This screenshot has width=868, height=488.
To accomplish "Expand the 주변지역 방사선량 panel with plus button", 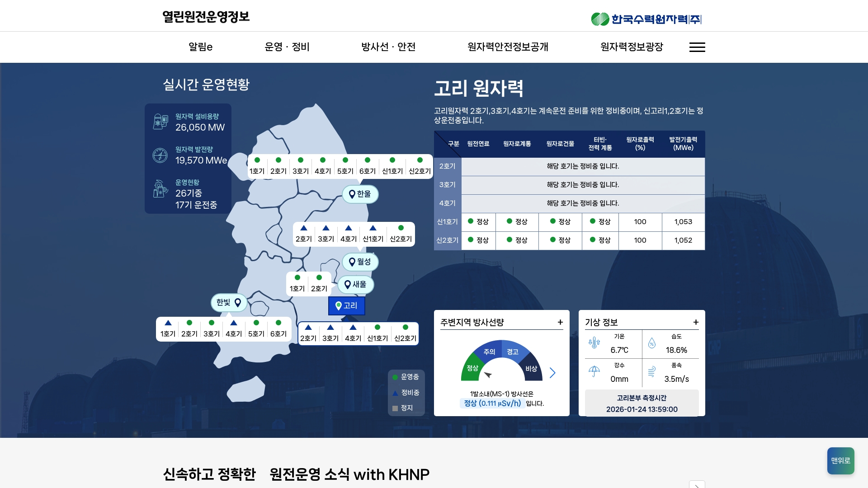I will point(560,322).
